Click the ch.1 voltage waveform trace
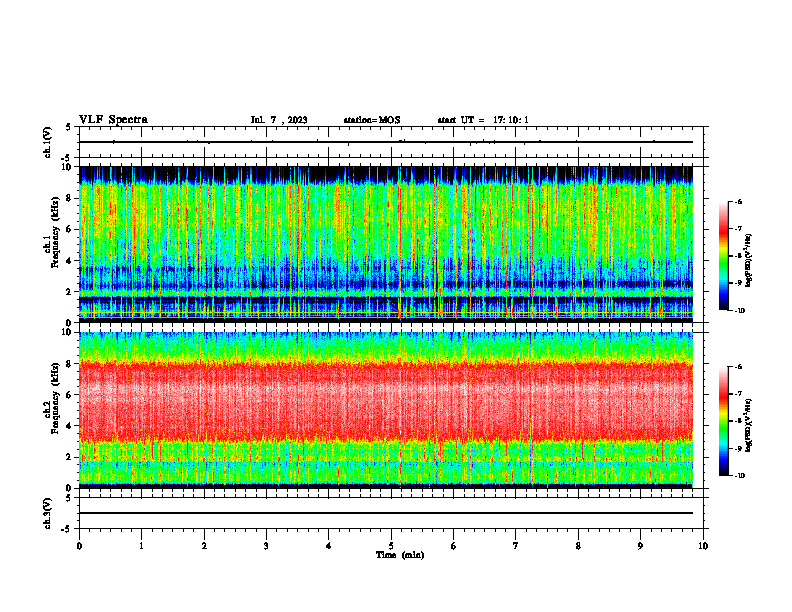This screenshot has height=612, width=792. click(386, 142)
